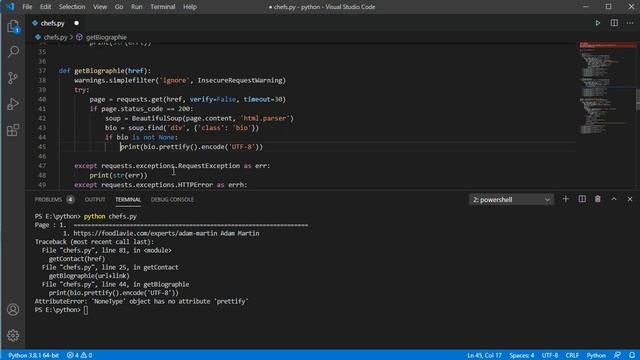Click 'bio = soup.find' line 43
This screenshot has width=640, height=360.
tap(182, 128)
